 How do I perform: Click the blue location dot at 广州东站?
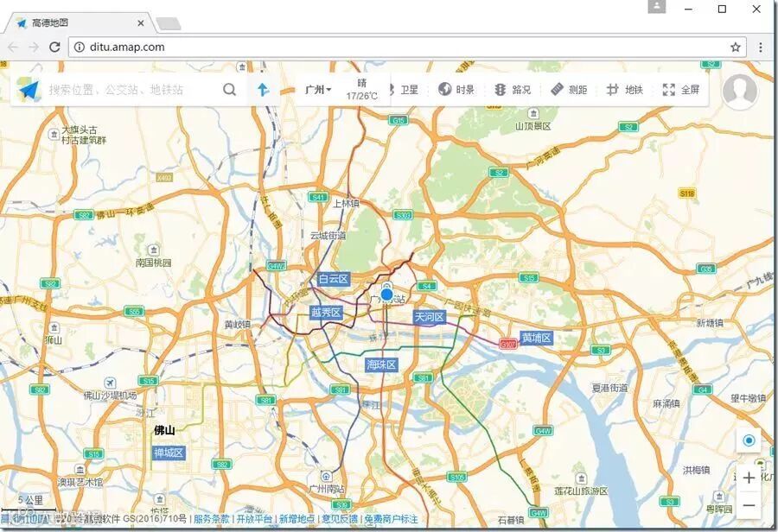(x=386, y=294)
